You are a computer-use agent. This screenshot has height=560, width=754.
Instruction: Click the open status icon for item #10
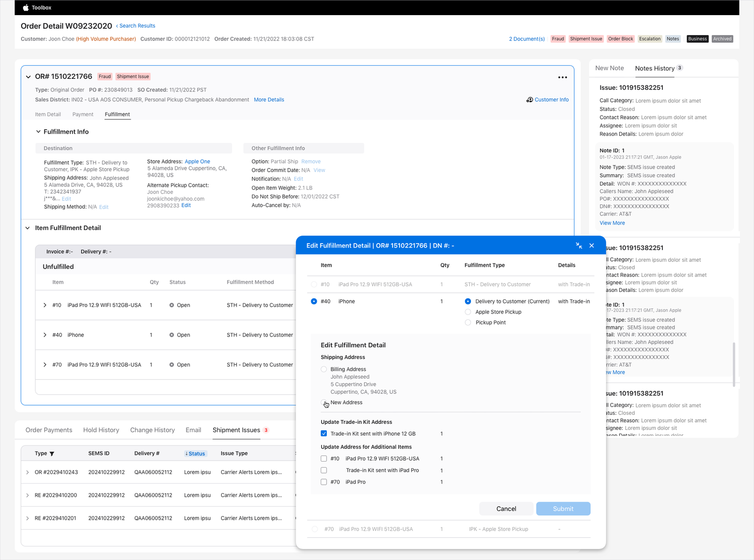172,305
